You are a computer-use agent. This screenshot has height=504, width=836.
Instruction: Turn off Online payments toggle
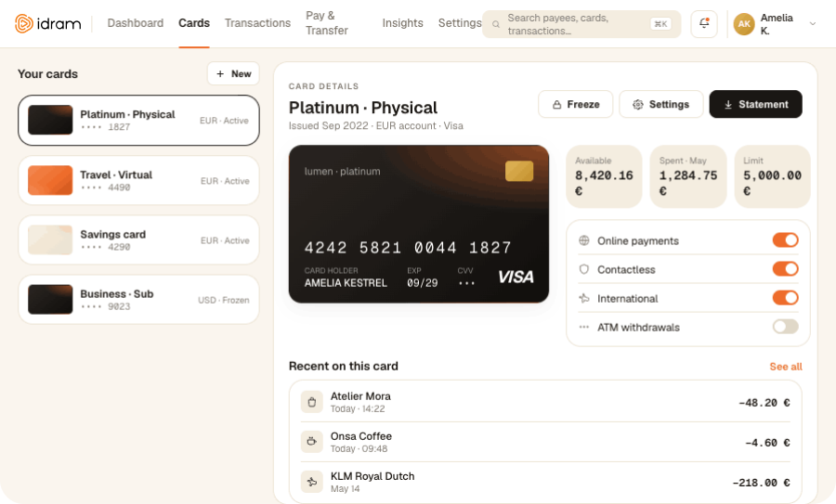click(x=785, y=240)
